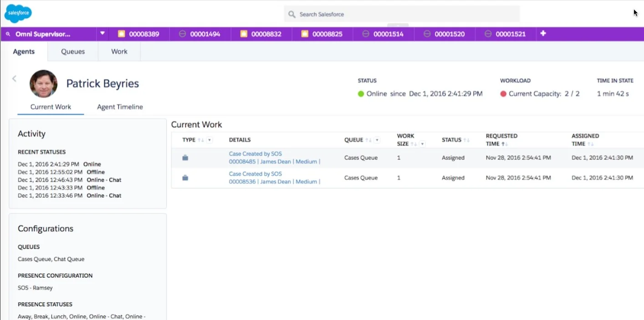This screenshot has width=644, height=320.
Task: Switch to the 00001494 tab
Action: coord(200,34)
